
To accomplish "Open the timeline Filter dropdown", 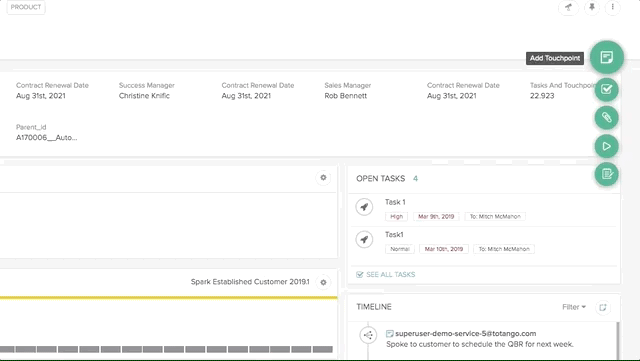I will [573, 307].
